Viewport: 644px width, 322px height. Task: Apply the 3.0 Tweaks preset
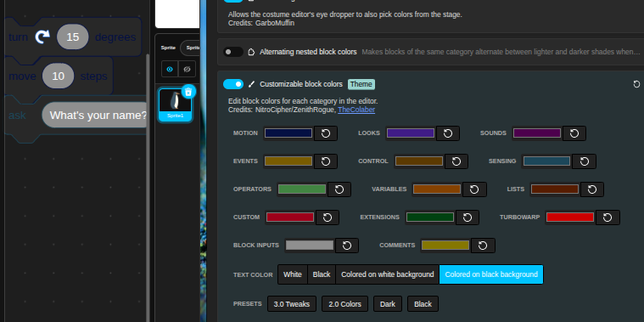[x=292, y=304]
